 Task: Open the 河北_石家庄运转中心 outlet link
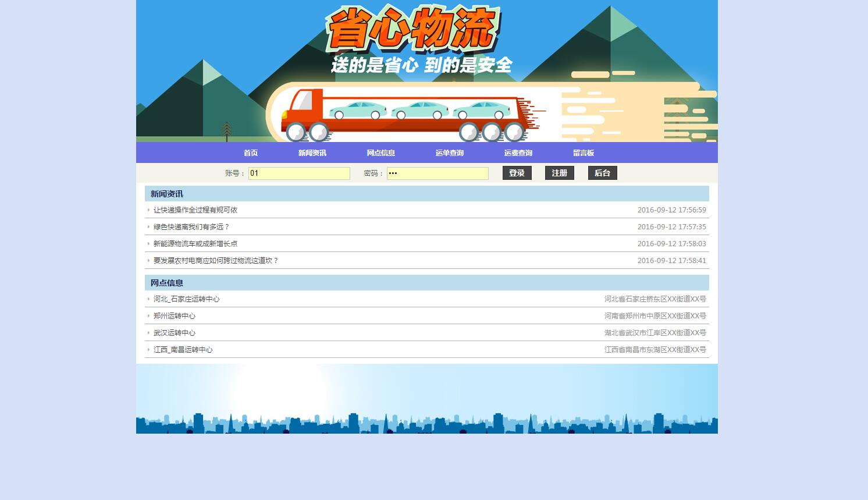click(186, 299)
